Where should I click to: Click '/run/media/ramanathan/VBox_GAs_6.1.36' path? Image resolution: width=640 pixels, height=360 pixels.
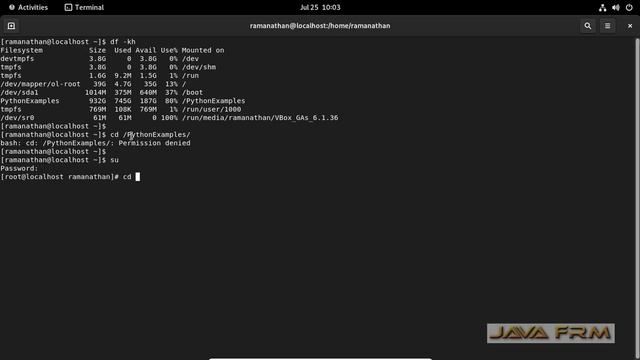tap(260, 118)
